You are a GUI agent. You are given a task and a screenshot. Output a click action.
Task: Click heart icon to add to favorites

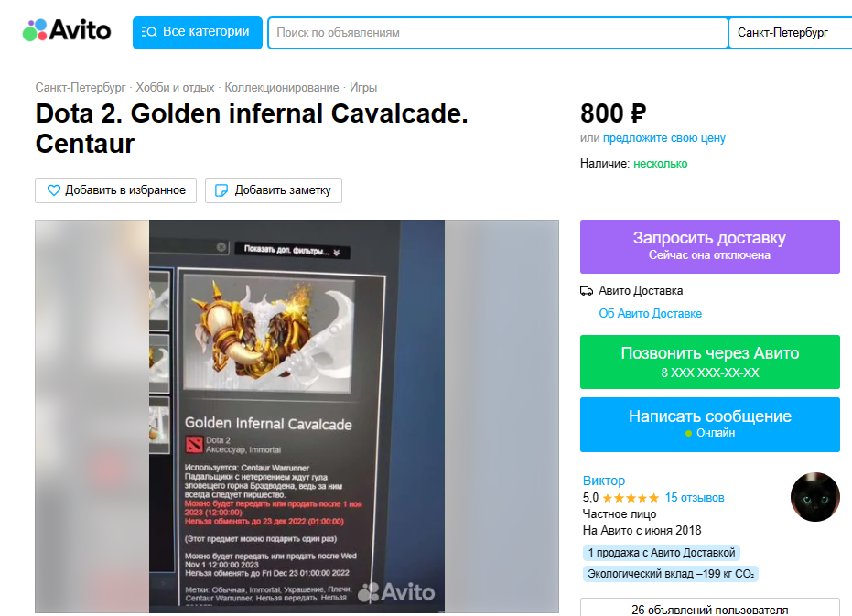[x=54, y=190]
